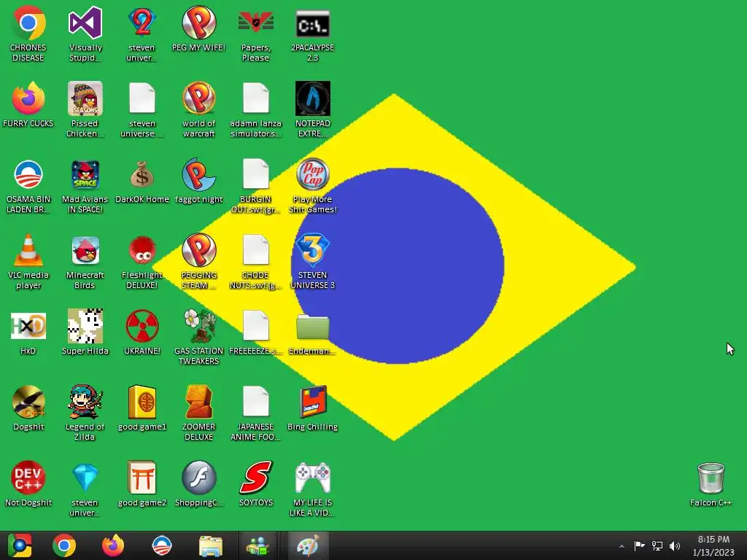
Task: Select the Falcon C++ recycle bin icon
Action: click(711, 478)
